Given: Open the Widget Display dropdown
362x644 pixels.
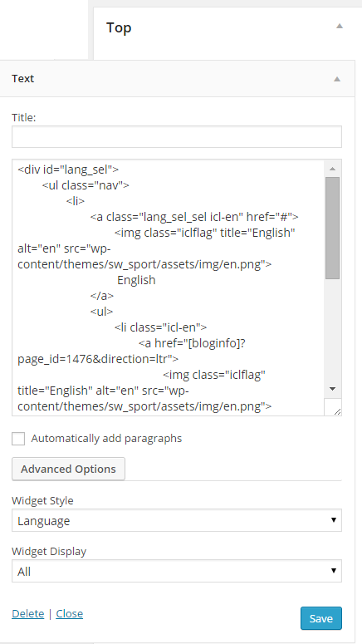Looking at the screenshot, I should (177, 572).
